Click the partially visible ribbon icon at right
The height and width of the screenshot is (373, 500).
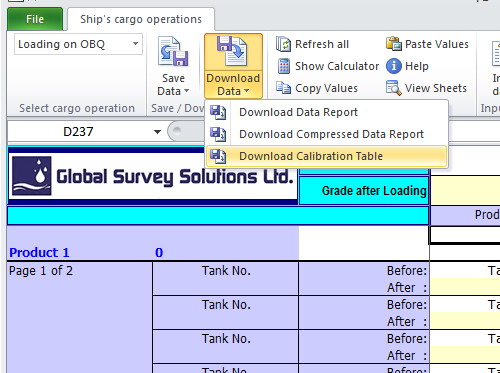pos(496,53)
